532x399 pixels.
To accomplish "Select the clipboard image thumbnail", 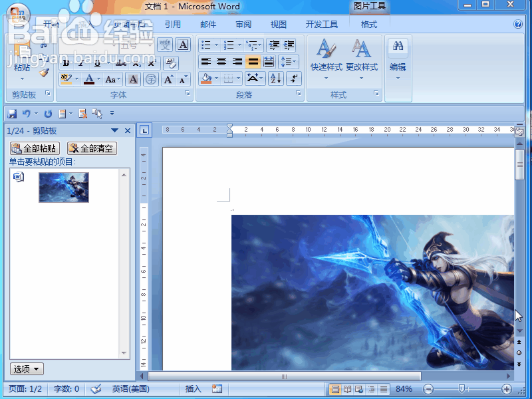I will [63, 188].
